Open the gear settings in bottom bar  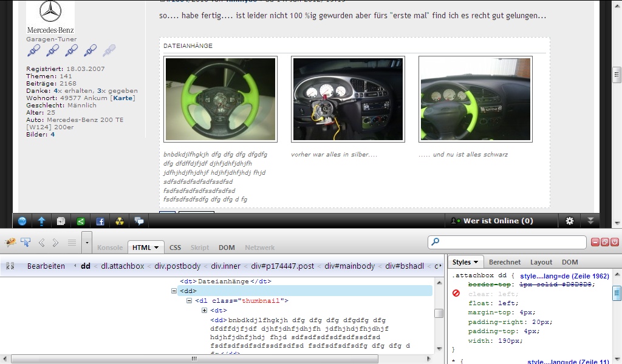tap(570, 221)
